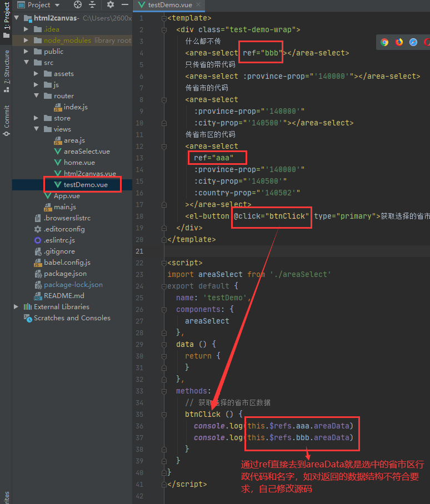Screen dimensions: 430x504
Task: Fold the script block on line 22
Action: pyautogui.click(x=164, y=263)
